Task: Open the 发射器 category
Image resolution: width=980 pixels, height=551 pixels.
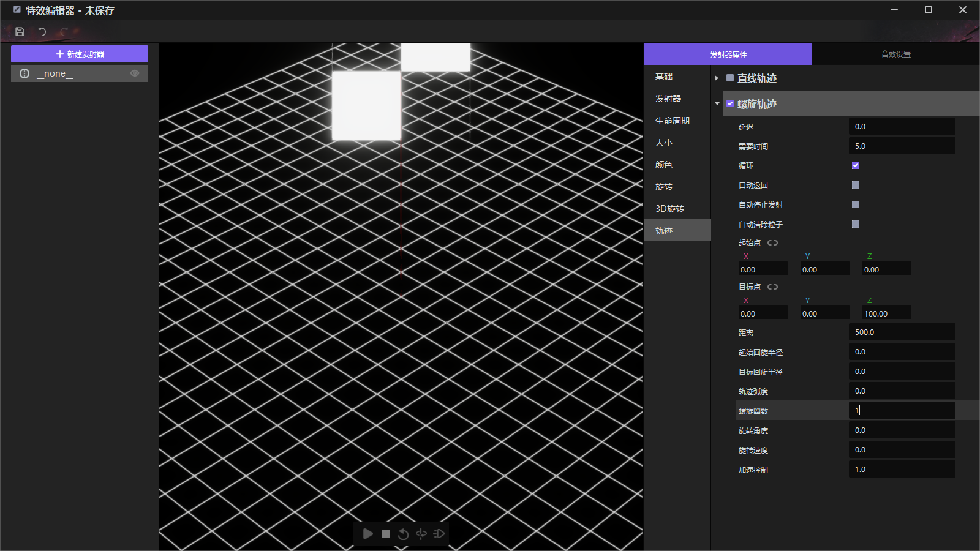Action: [x=677, y=99]
